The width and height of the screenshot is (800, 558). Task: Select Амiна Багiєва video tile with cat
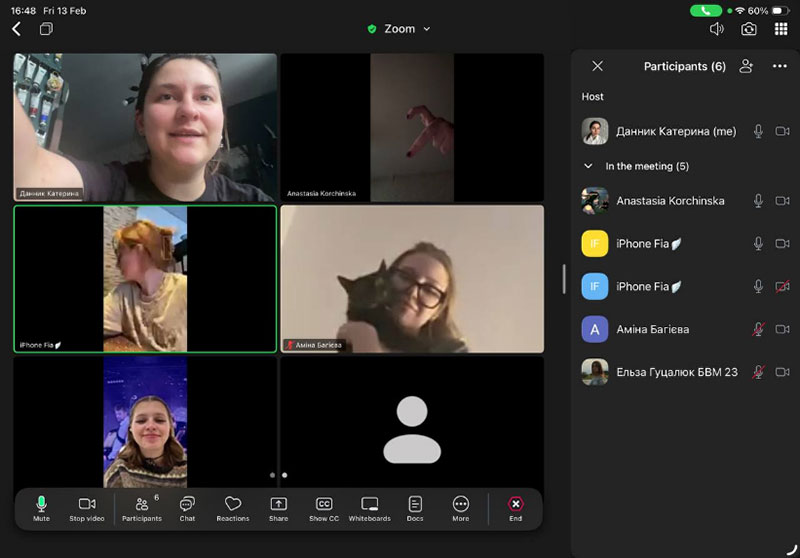[x=412, y=278]
